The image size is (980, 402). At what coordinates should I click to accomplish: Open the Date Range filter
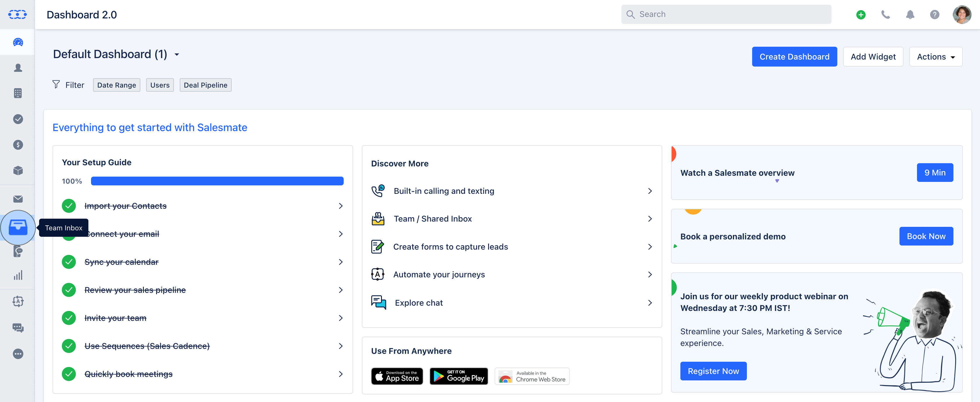(116, 85)
